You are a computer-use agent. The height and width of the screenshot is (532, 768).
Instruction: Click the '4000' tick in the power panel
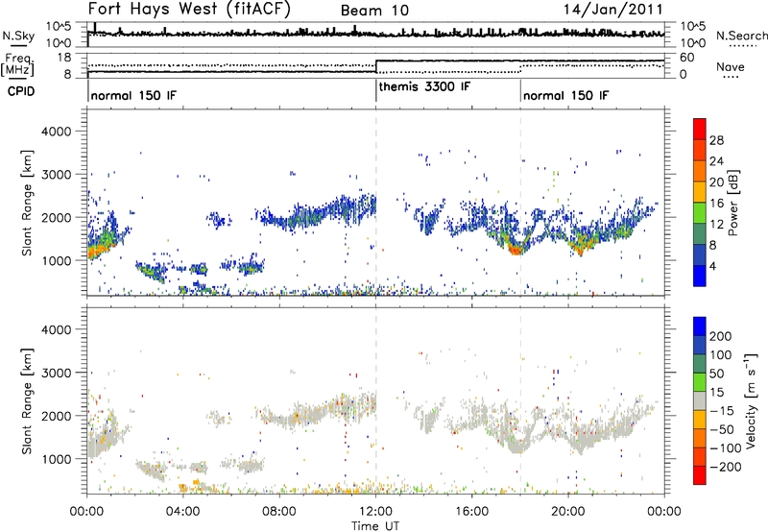[x=57, y=132]
